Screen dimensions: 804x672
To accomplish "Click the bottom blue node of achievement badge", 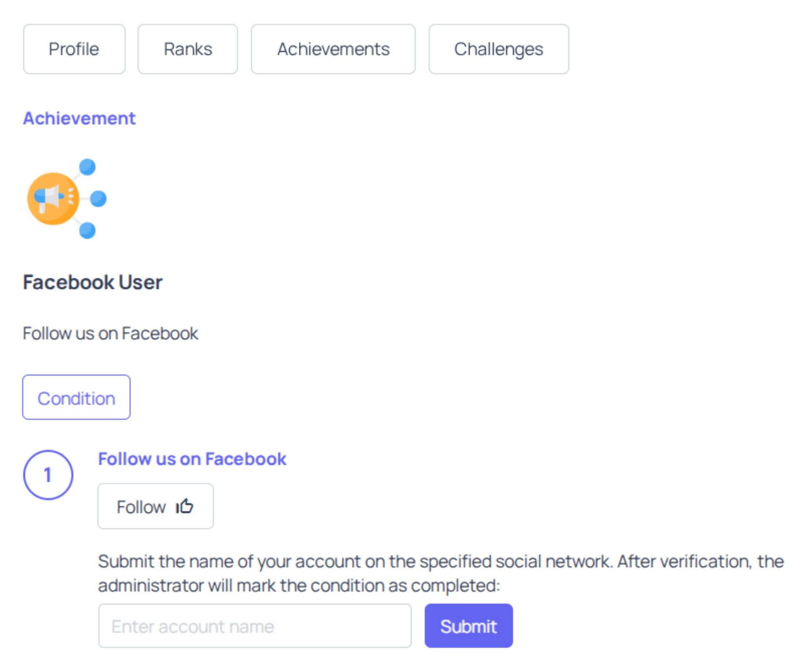I will pos(88,230).
